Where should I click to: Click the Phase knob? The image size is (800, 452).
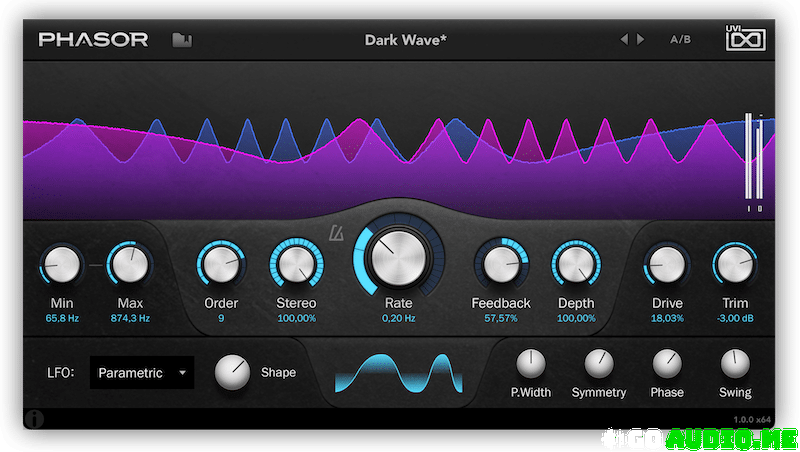(x=667, y=364)
